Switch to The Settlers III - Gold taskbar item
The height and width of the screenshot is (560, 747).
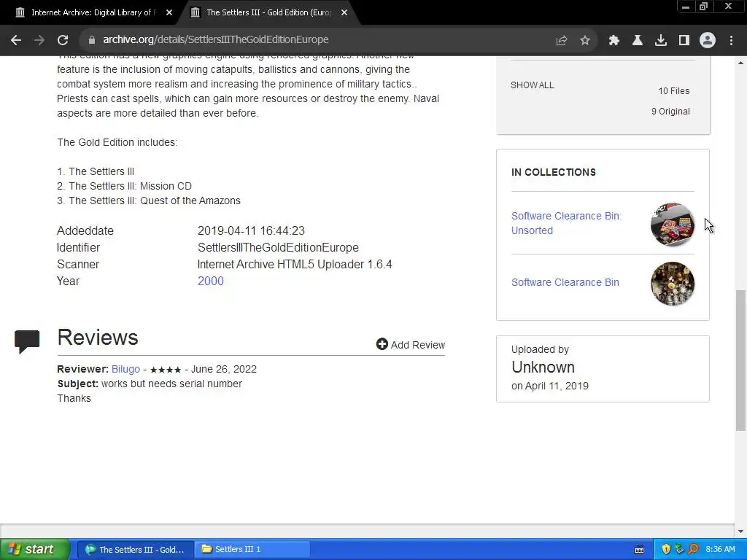pyautogui.click(x=135, y=550)
